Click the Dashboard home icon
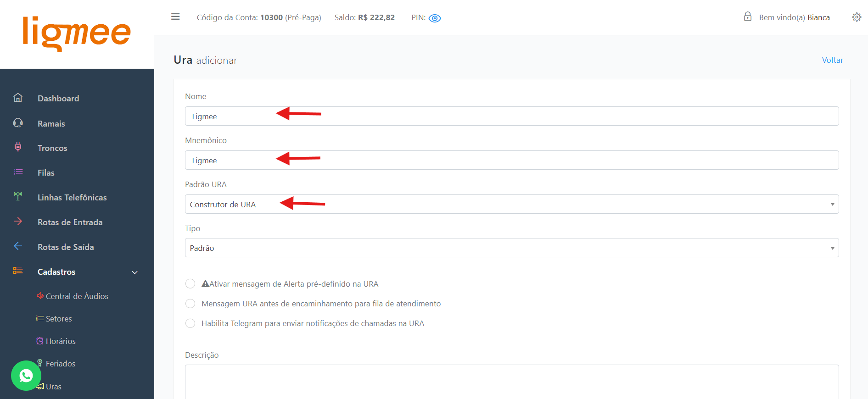The height and width of the screenshot is (399, 868). point(18,98)
